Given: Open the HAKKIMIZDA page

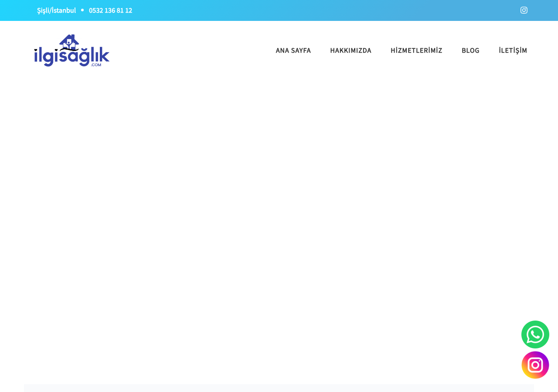Looking at the screenshot, I should (x=351, y=51).
